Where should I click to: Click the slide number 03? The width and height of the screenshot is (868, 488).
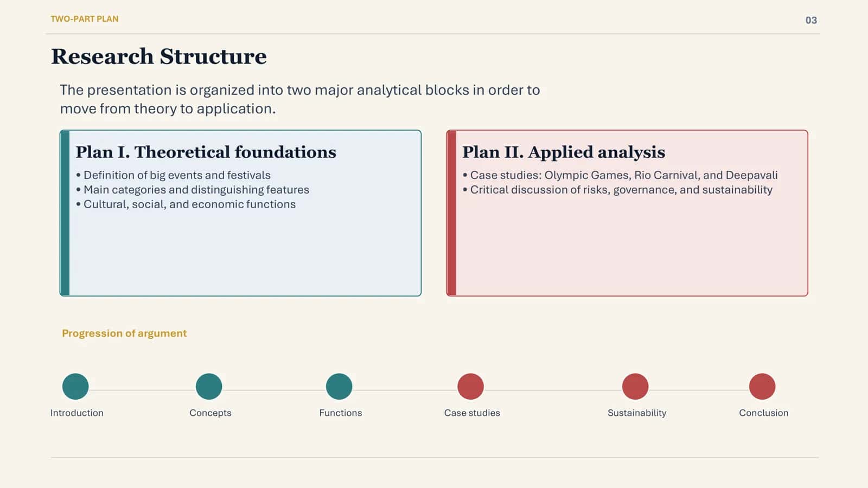click(811, 21)
